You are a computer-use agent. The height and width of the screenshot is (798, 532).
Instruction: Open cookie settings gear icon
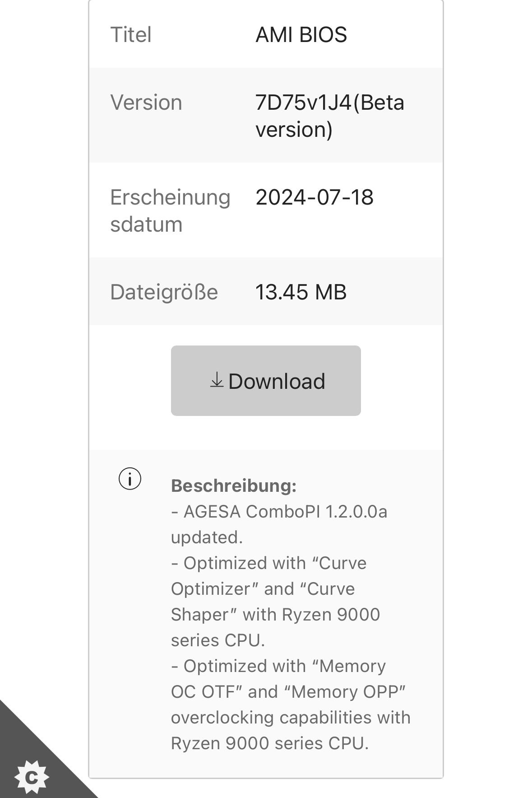click(32, 777)
